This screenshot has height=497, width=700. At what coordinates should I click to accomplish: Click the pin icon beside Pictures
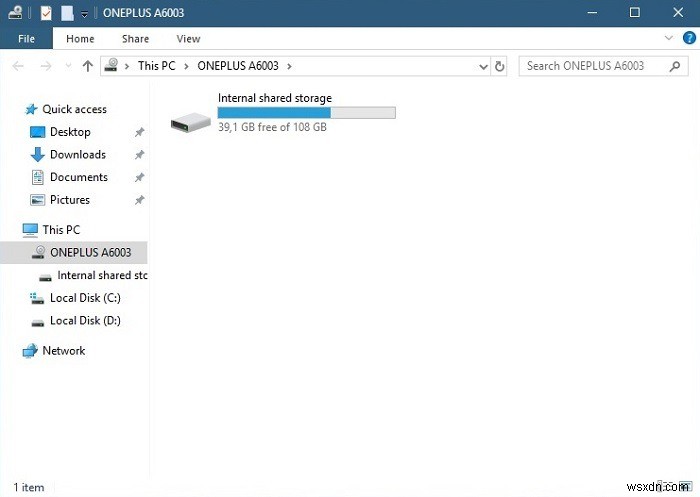[x=140, y=200]
